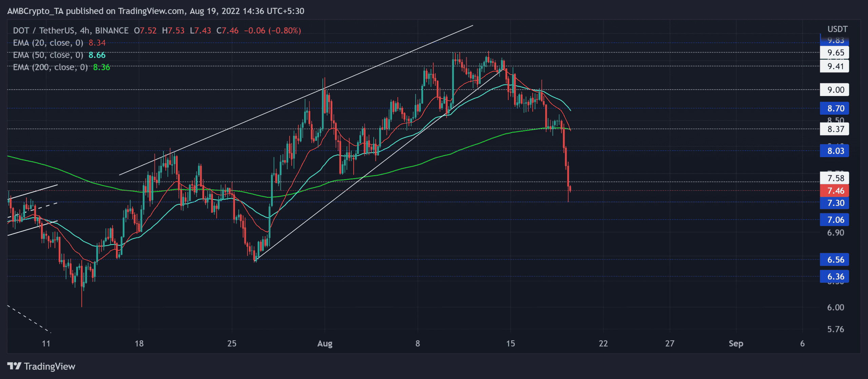Select the EMA (20, close, 0) indicator legend
This screenshot has height=379, width=868.
point(48,43)
